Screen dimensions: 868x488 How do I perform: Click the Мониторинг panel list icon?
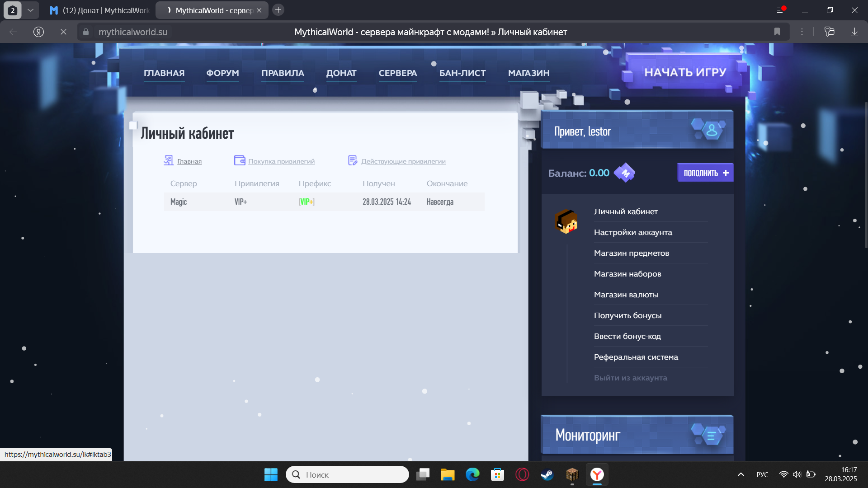click(x=711, y=435)
